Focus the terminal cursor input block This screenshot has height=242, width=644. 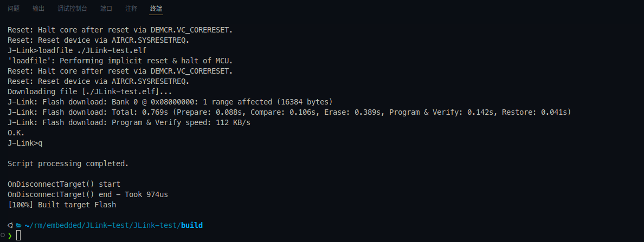18,236
